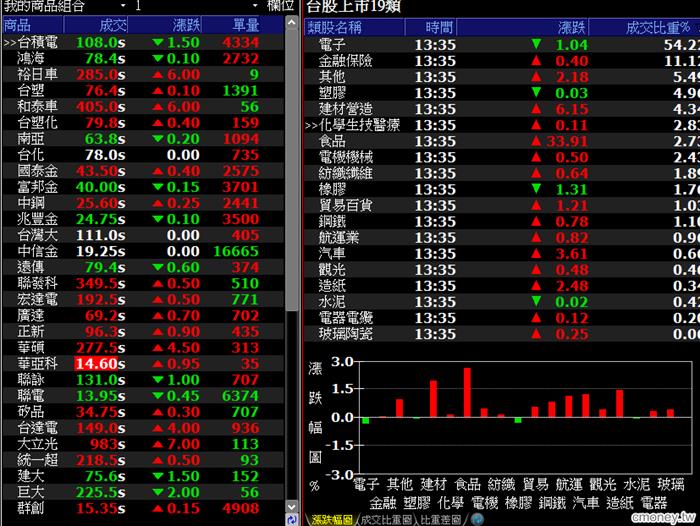Select the 水泥 sector row
Screen dimensions: 700x526
pyautogui.click(x=502, y=302)
